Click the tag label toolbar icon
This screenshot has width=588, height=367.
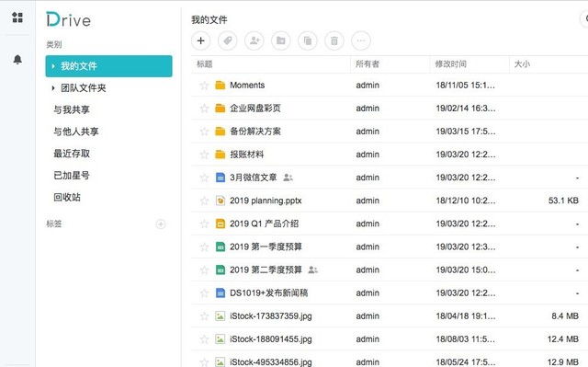point(228,40)
